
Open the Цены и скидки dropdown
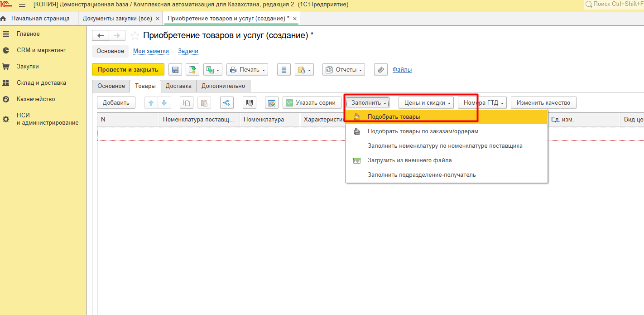pos(426,103)
